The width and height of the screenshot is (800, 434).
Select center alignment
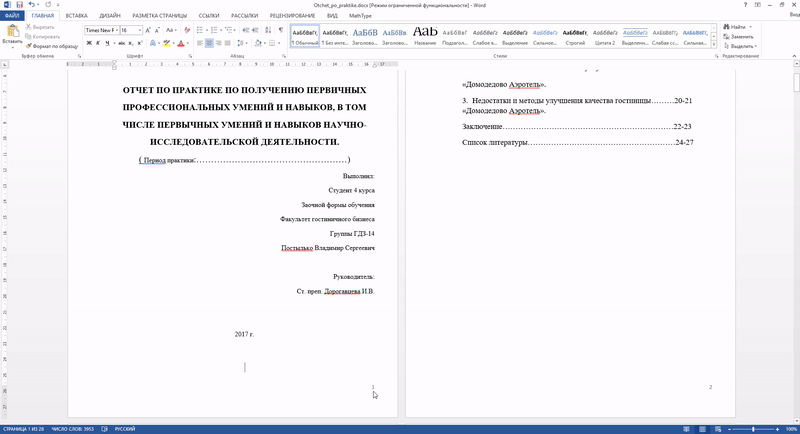coord(209,43)
